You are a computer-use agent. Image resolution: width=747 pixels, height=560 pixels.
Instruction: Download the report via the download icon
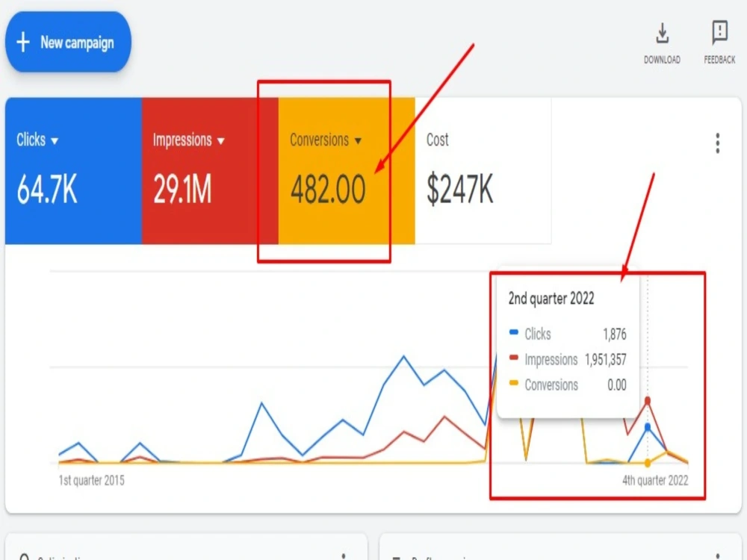pyautogui.click(x=662, y=34)
